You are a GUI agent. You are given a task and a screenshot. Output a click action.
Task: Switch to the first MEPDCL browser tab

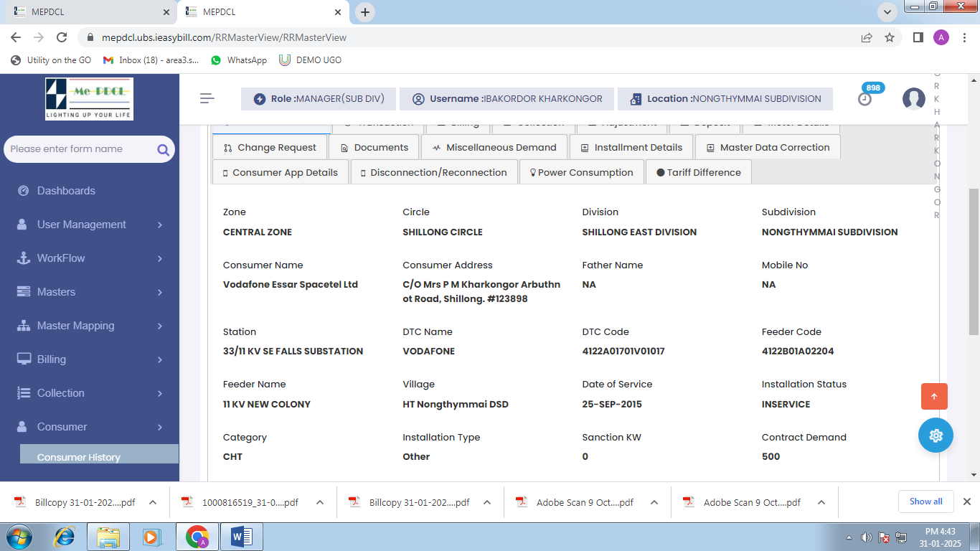[x=88, y=12]
